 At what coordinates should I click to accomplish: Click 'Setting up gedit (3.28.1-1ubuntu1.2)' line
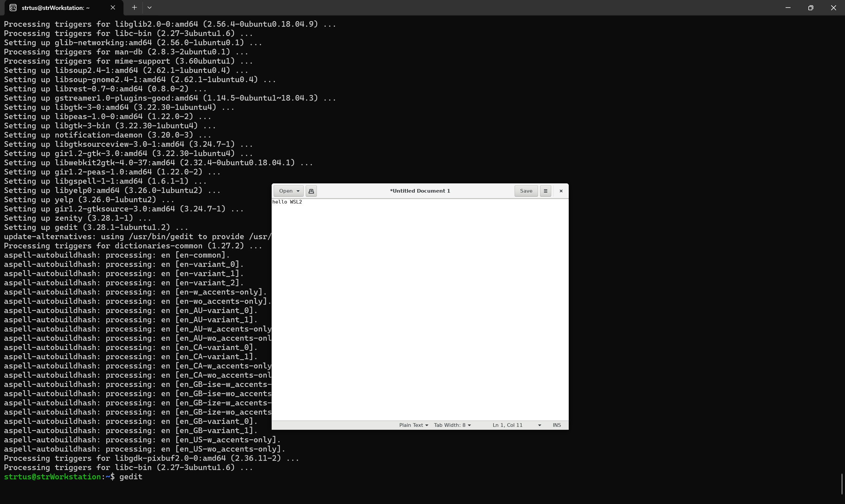click(96, 227)
